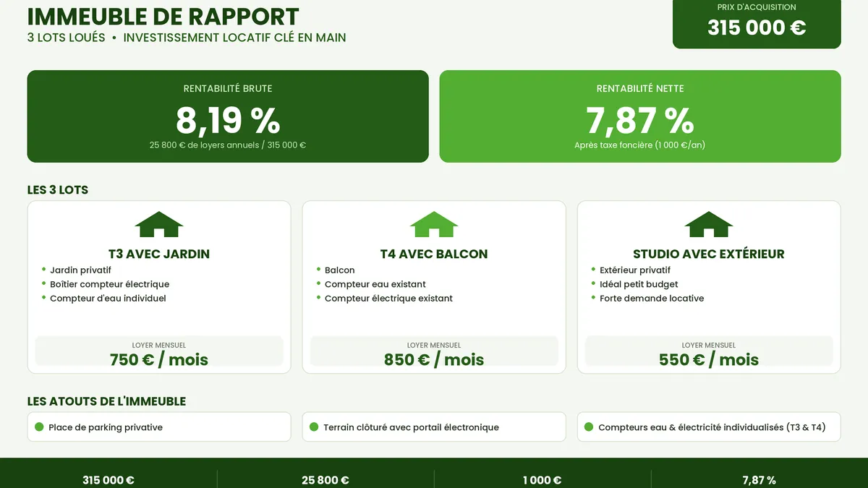The height and width of the screenshot is (488, 868).
Task: Click 'Idéal petit budget' in the Studio card
Action: (x=639, y=284)
